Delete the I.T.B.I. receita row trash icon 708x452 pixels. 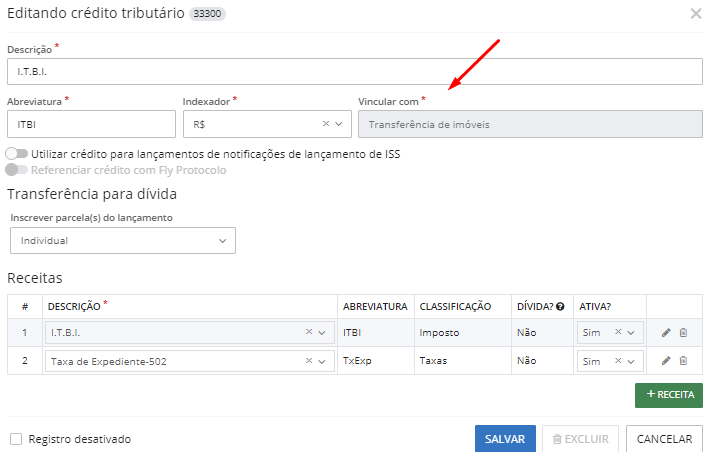coord(683,333)
